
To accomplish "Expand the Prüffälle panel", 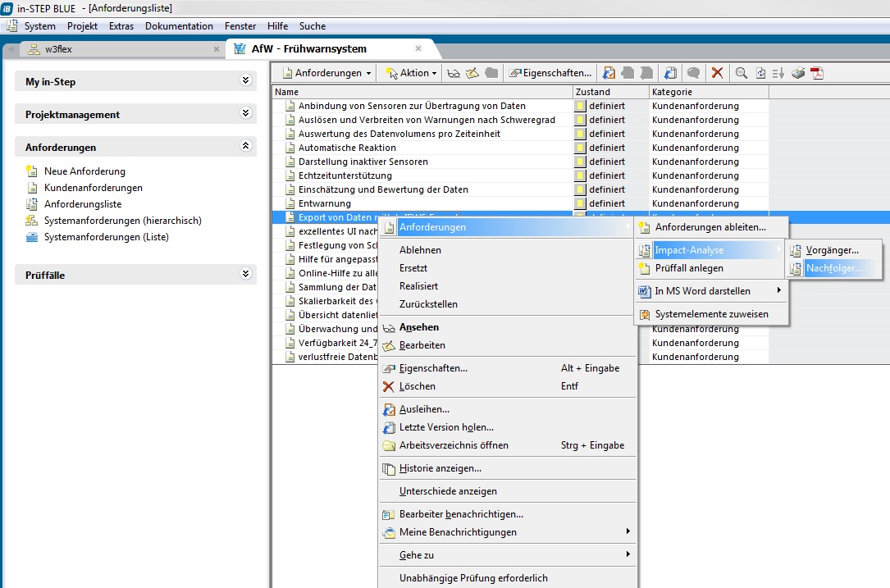I will click(x=245, y=275).
